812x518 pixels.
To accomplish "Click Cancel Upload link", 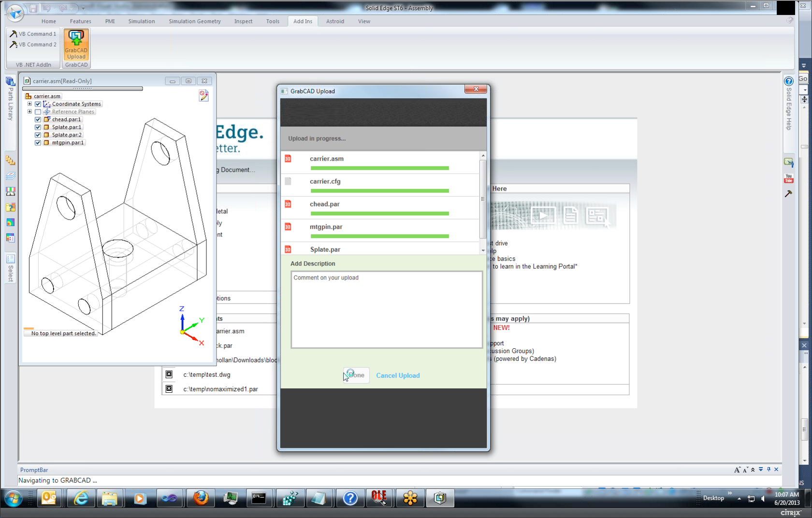I will 397,375.
